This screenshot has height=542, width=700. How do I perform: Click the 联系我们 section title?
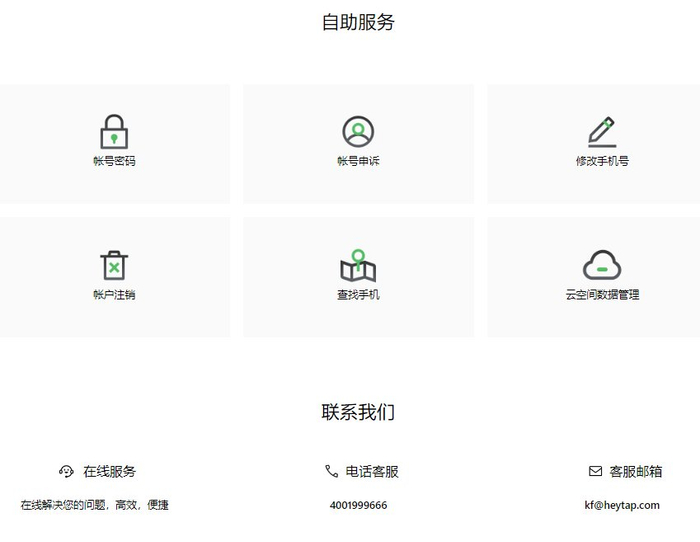click(358, 412)
